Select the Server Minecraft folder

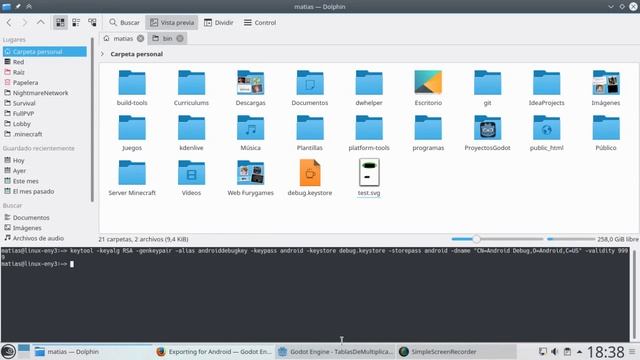pos(132,178)
